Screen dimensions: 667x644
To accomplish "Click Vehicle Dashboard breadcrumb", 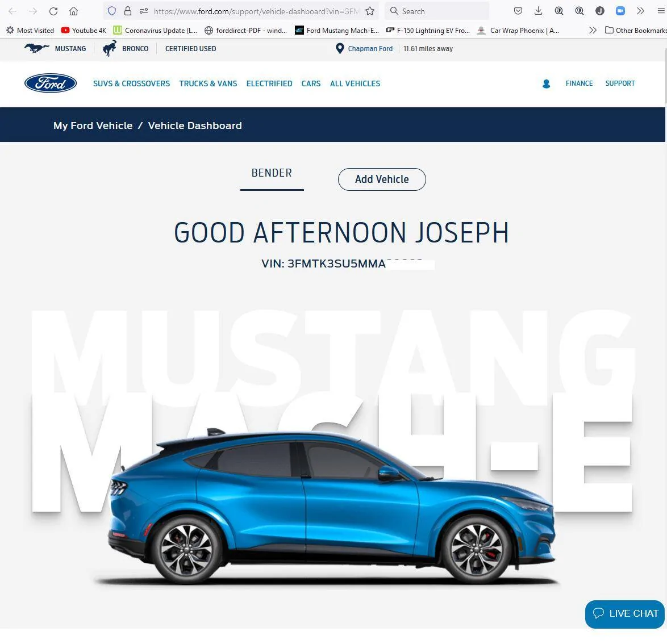I will 195,126.
